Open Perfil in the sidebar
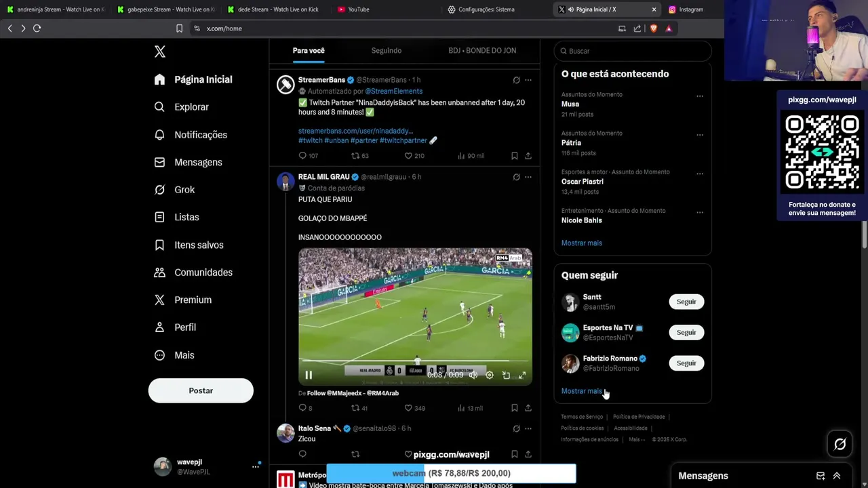 [175, 327]
